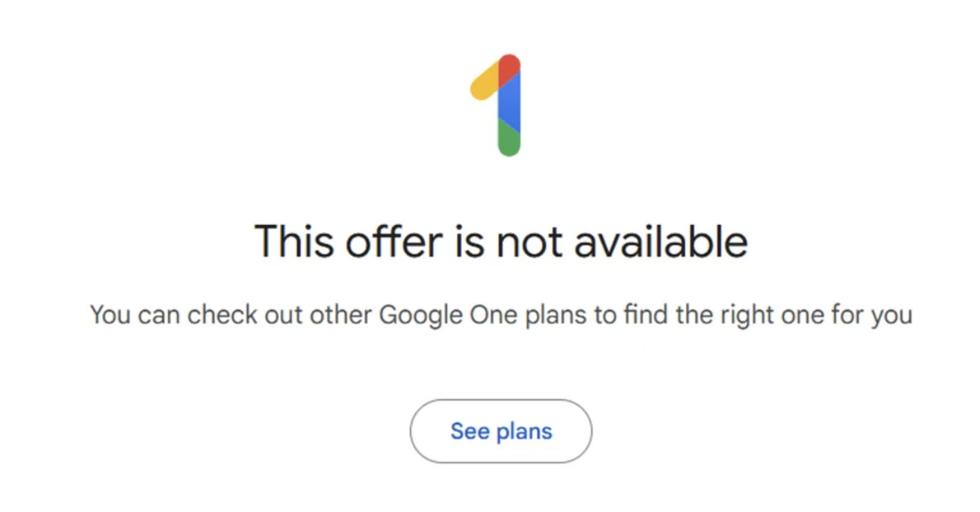Click the word "You" starting the subtitle
Image resolution: width=980 pixels, height=512 pixels.
coord(109,314)
